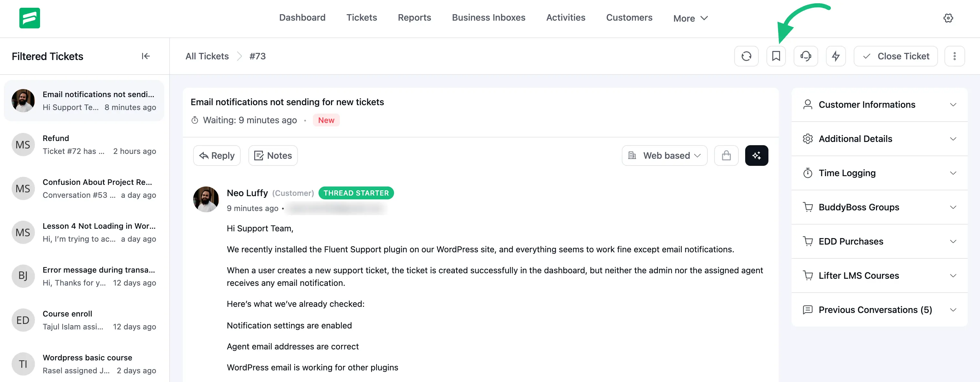Go to the Reports tab
This screenshot has width=980, height=382.
(414, 17)
